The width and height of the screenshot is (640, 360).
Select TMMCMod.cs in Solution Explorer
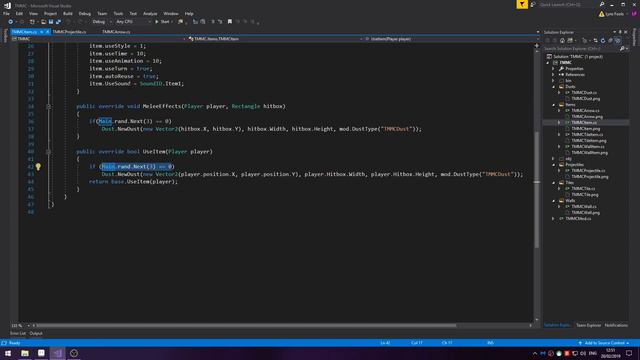[x=578, y=218]
